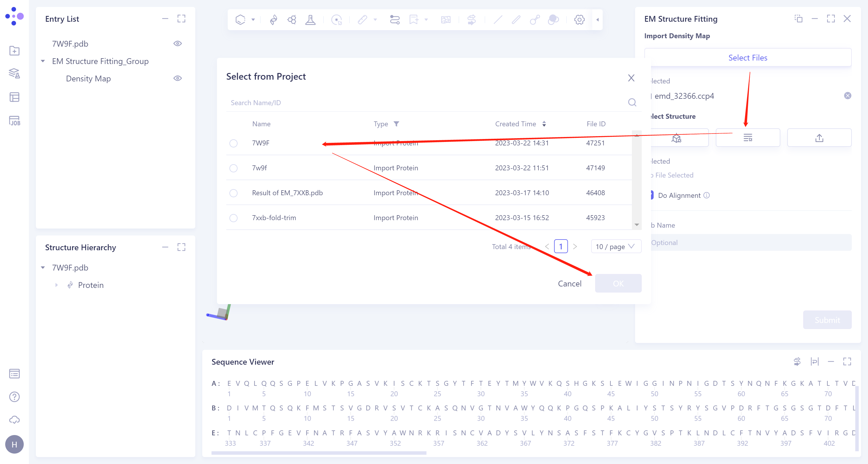Screen dimensions: 868x464
Task: Click the flask icon in toolbar
Action: coord(310,20)
